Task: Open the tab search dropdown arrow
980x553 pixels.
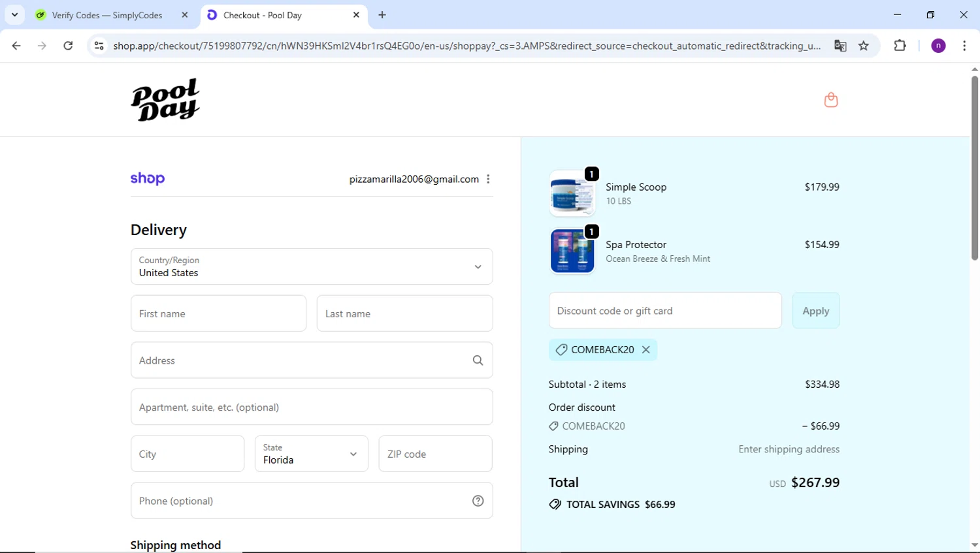Action: coord(14,14)
